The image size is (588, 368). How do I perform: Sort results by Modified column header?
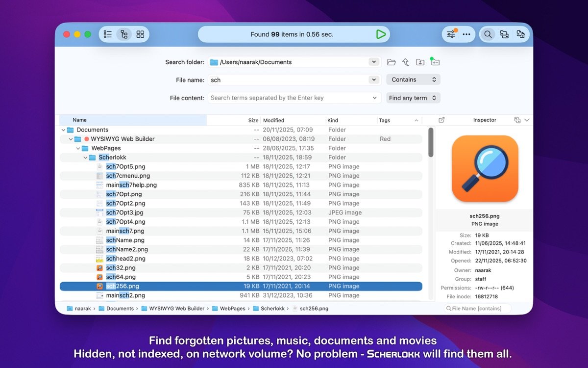pos(273,120)
